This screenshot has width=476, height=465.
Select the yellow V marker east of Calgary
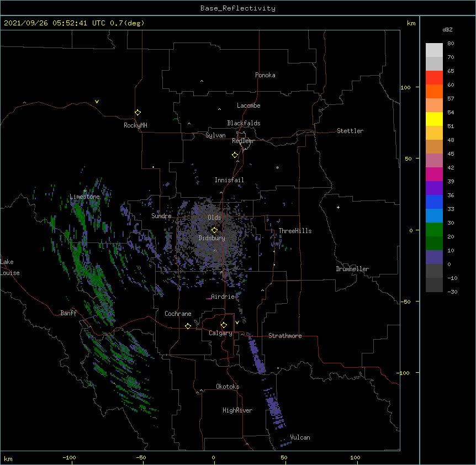tap(237, 323)
